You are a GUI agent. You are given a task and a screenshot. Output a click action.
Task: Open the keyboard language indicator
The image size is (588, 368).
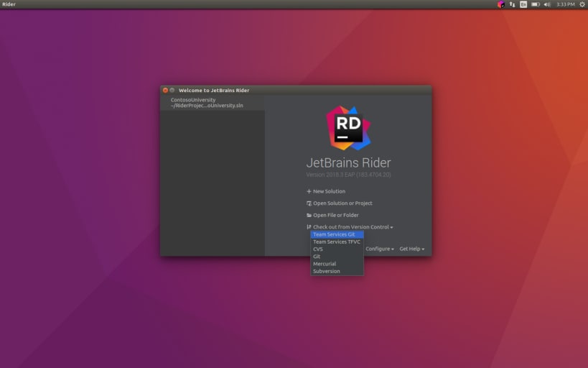coord(523,4)
